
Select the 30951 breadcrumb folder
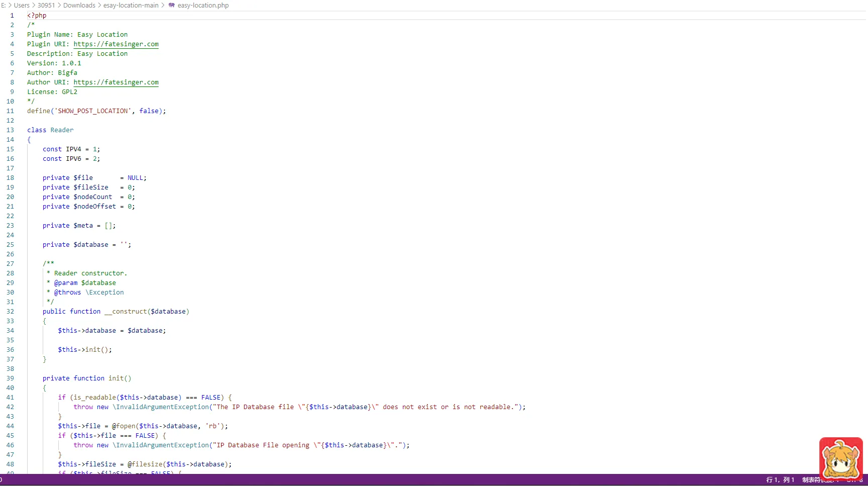46,6
